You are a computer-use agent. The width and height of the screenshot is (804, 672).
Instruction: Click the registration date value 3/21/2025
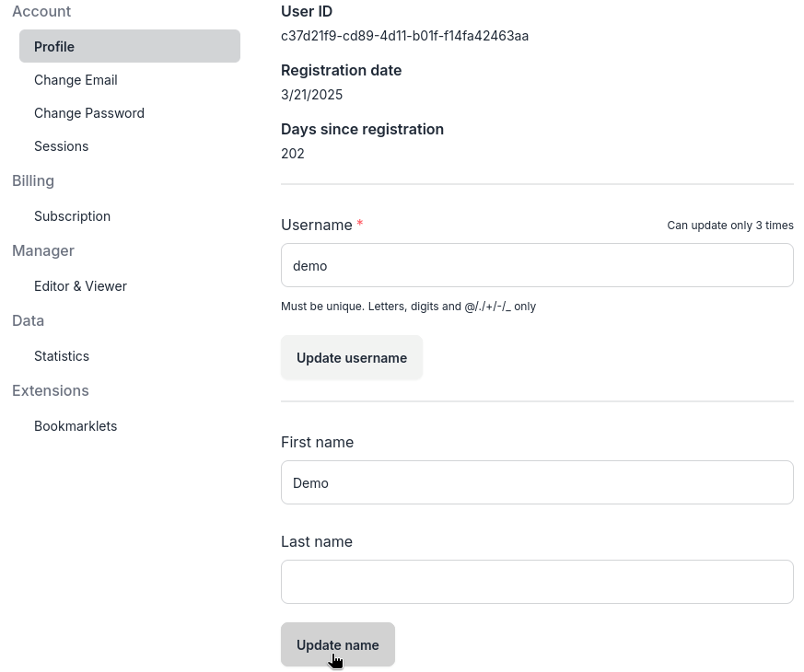[x=311, y=95]
